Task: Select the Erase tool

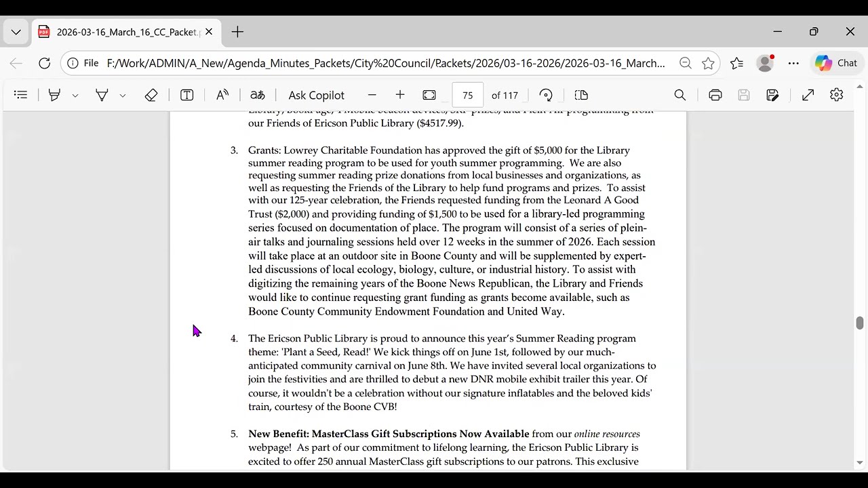Action: pyautogui.click(x=151, y=96)
